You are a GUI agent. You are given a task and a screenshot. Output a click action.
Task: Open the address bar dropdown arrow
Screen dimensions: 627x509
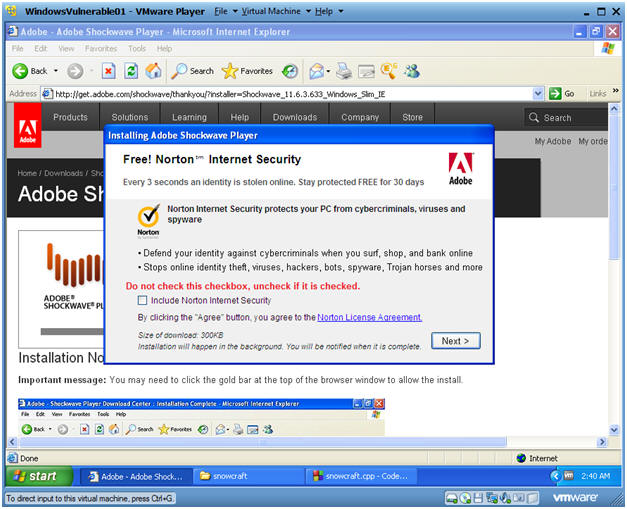(538, 94)
